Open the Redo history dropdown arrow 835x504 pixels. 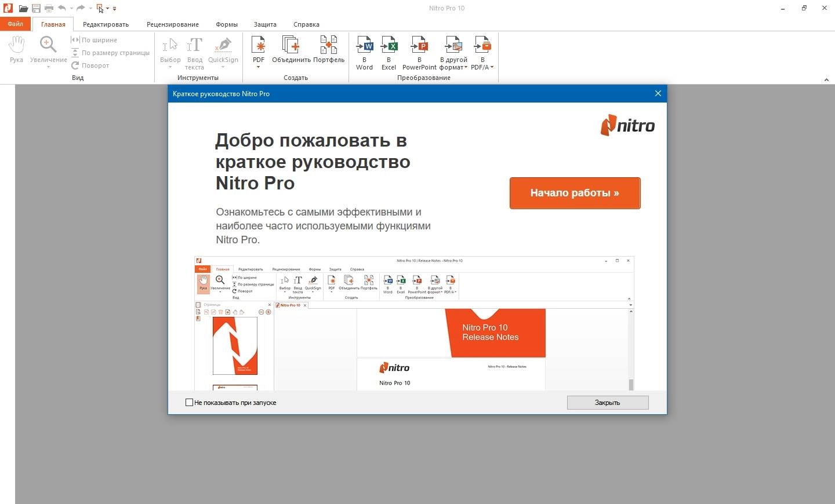(x=90, y=9)
